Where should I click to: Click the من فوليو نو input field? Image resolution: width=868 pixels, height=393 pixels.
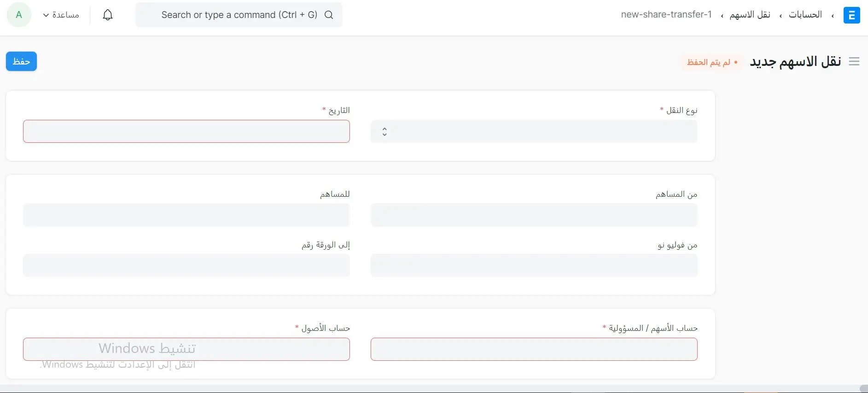point(534,265)
